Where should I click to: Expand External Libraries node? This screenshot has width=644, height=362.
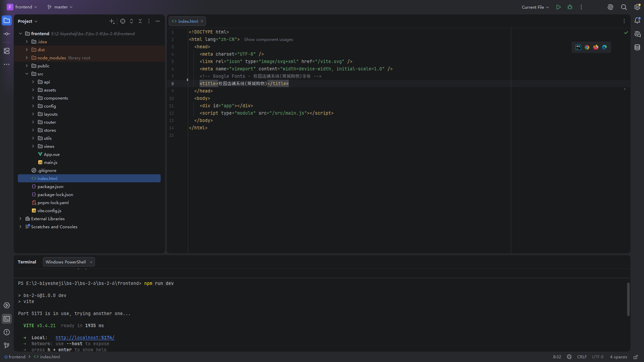click(20, 219)
